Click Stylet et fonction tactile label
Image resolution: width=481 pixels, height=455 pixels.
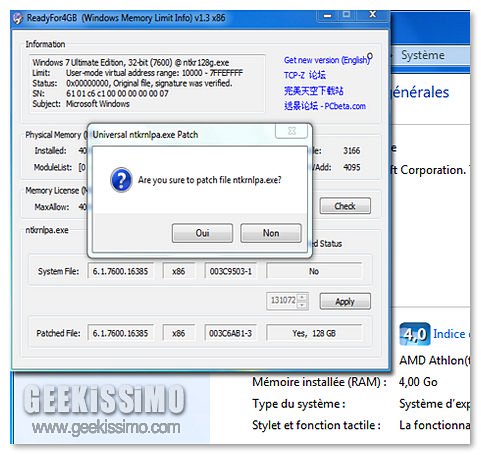tap(316, 425)
